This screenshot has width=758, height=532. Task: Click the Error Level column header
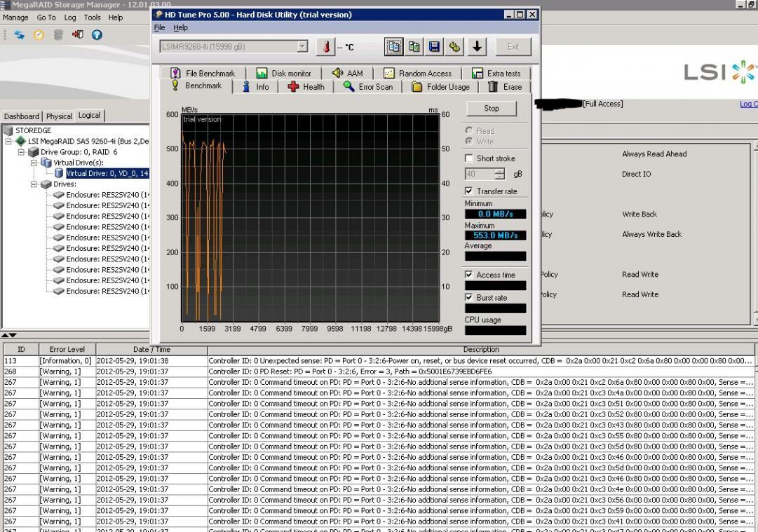(67, 349)
